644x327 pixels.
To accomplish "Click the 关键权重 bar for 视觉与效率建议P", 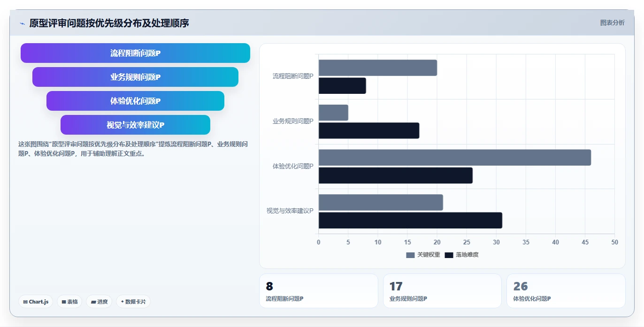I will coord(381,203).
